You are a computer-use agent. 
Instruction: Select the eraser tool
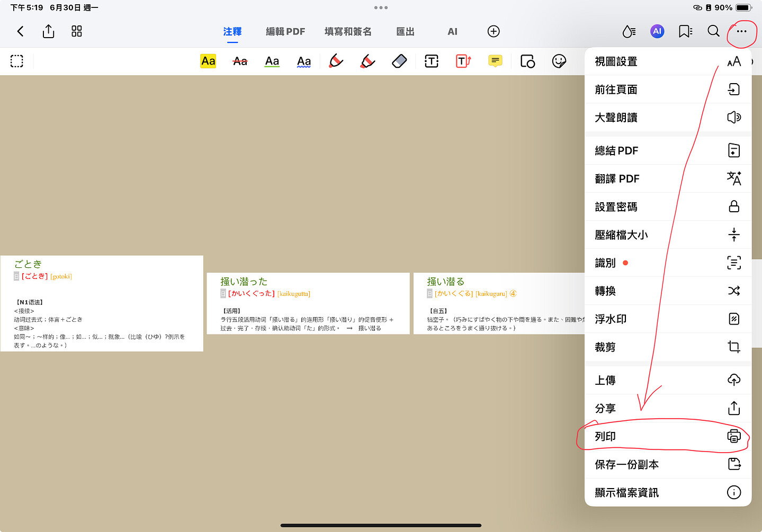pyautogui.click(x=399, y=61)
